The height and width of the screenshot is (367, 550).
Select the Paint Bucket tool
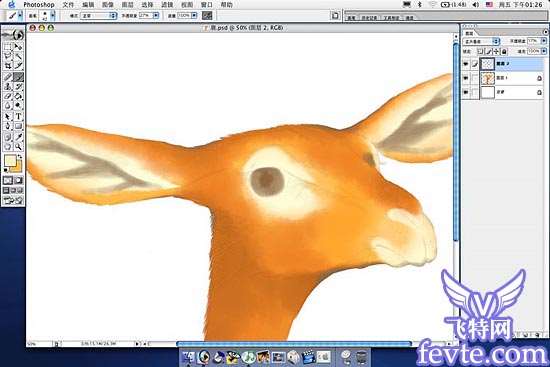pyautogui.click(x=18, y=96)
